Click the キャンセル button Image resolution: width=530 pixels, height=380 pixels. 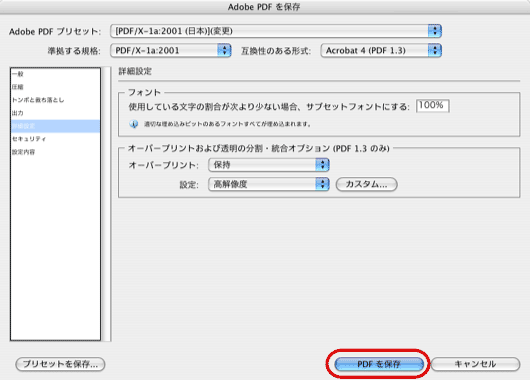point(475,364)
